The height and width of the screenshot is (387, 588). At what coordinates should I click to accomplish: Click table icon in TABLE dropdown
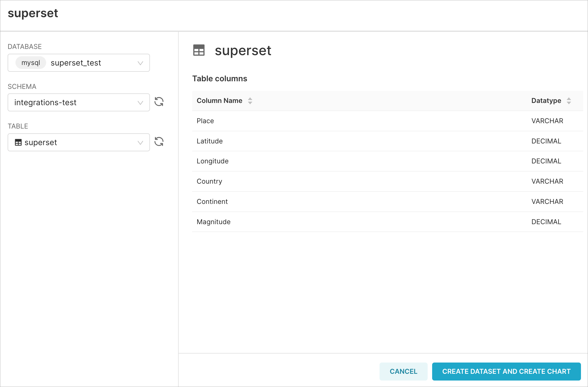click(x=18, y=143)
